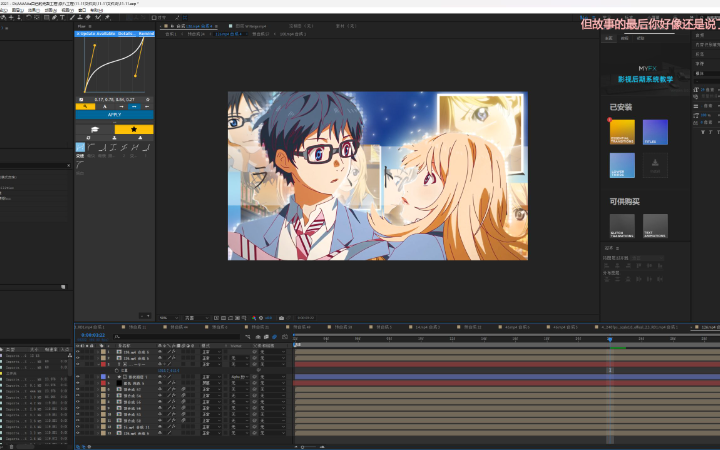
Task: Choose the last curve preset in the first row
Action: tap(146, 147)
